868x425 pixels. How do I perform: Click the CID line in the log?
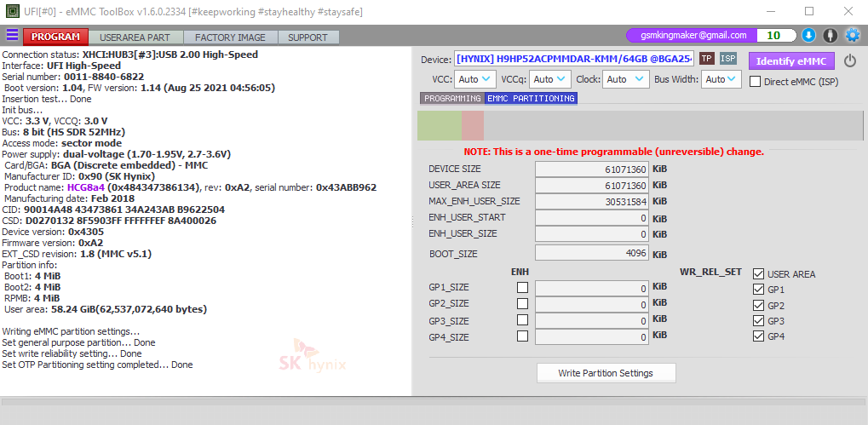[113, 210]
